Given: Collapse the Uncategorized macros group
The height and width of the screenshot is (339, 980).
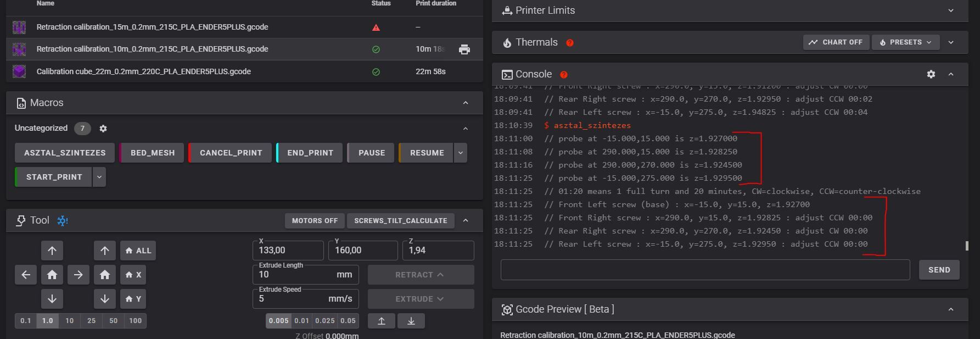Looking at the screenshot, I should coord(466,129).
